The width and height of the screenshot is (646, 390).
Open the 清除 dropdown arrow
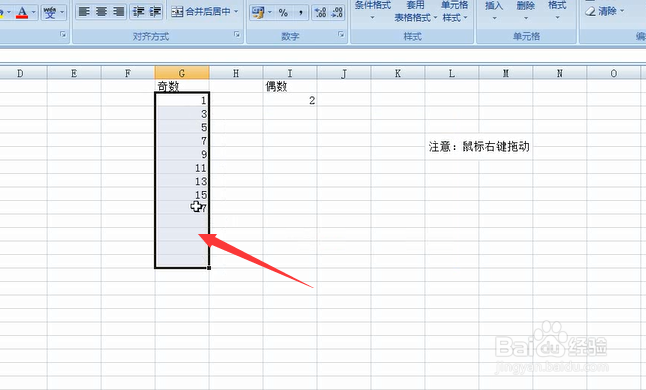622,11
